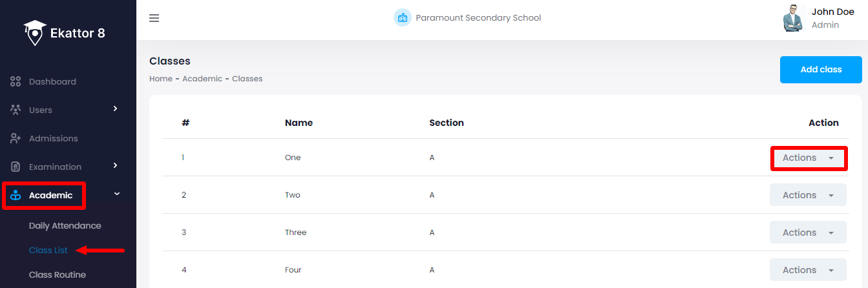This screenshot has height=288, width=868.
Task: Click the school building icon in header
Action: (x=403, y=17)
